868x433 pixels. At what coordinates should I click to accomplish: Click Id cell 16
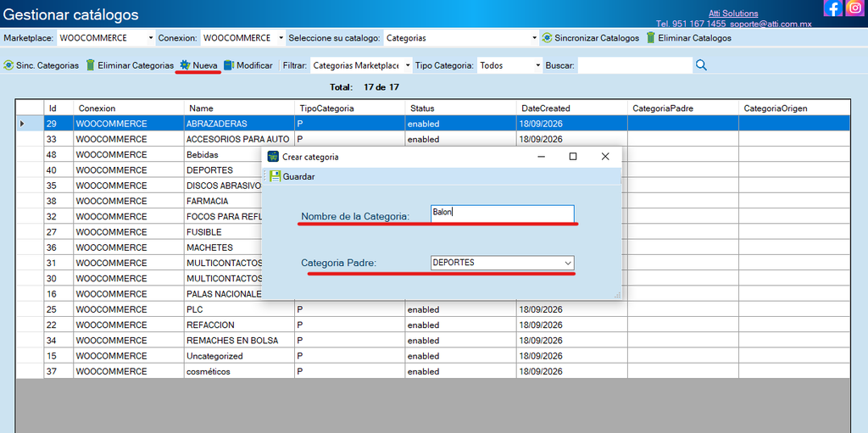coord(58,294)
